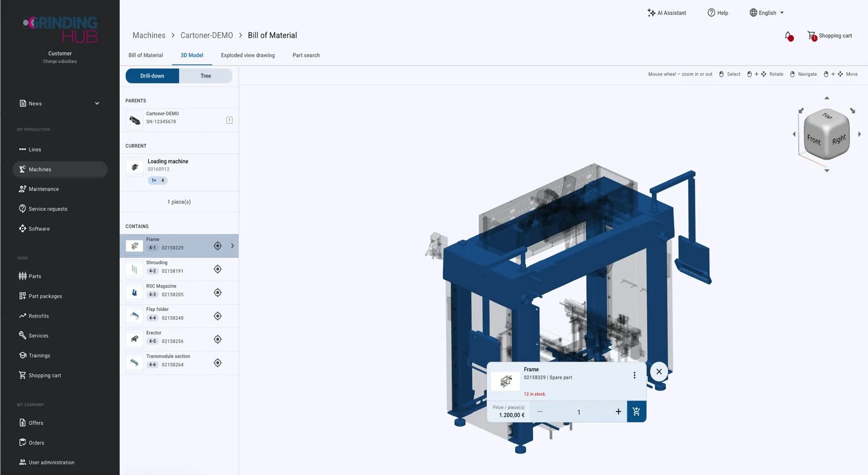Click Change subsidiary link

[x=60, y=61]
